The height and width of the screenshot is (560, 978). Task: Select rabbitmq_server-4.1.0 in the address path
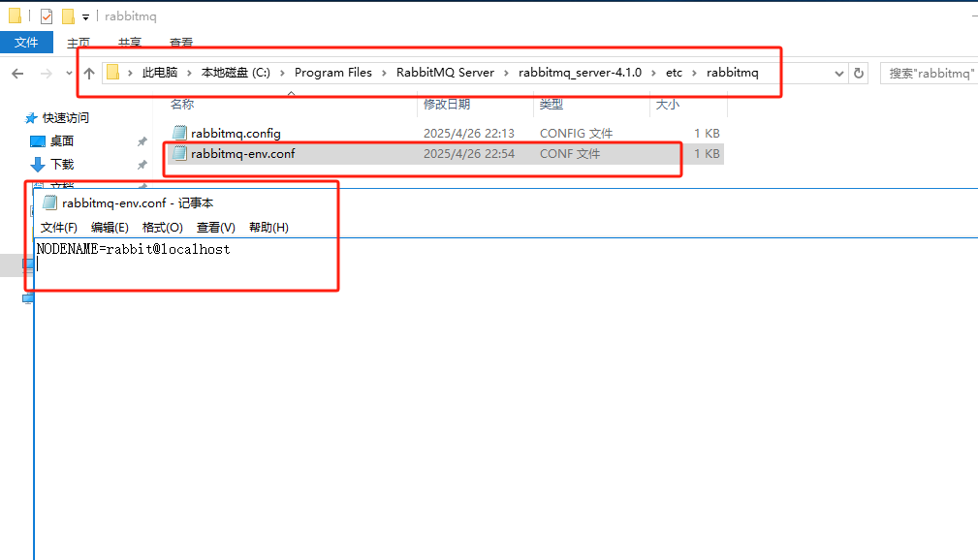point(580,73)
